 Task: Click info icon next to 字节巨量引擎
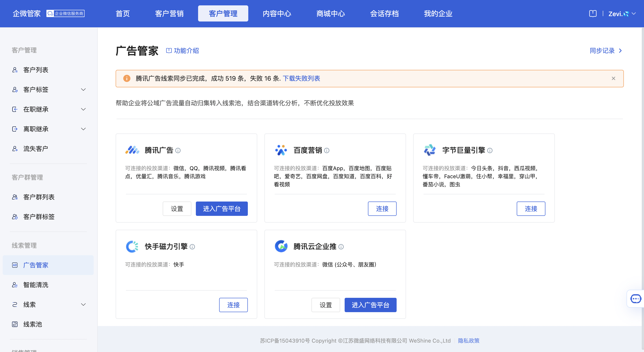coord(490,150)
